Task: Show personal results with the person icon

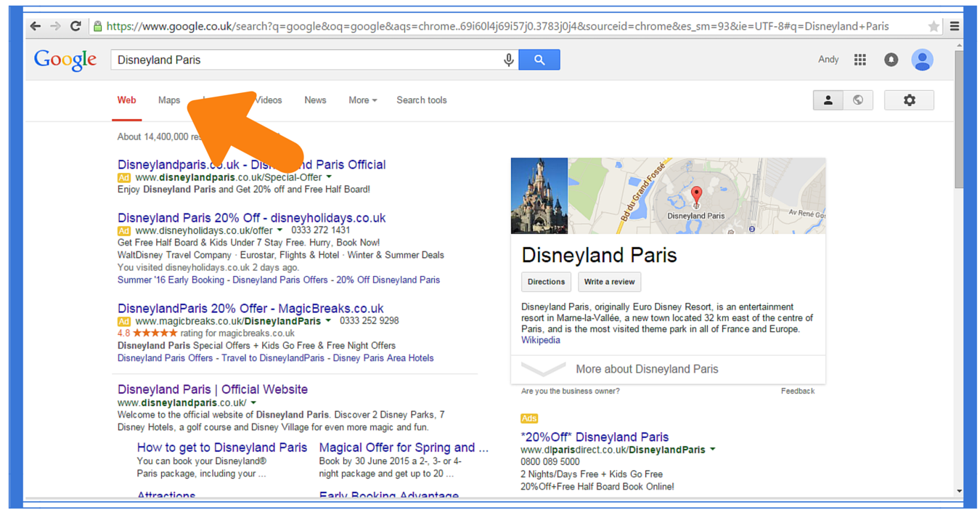Action: [828, 100]
